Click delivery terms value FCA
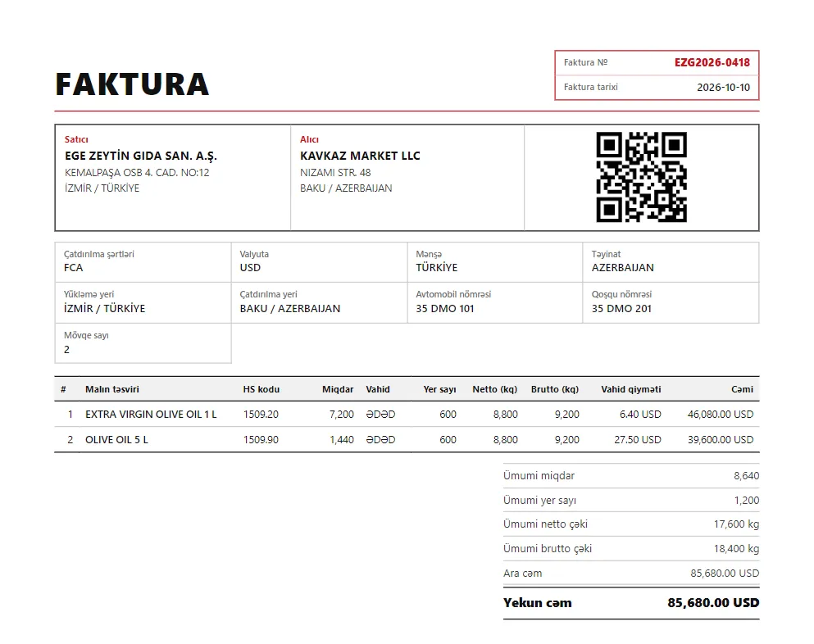Image resolution: width=814 pixels, height=644 pixels. 73,268
